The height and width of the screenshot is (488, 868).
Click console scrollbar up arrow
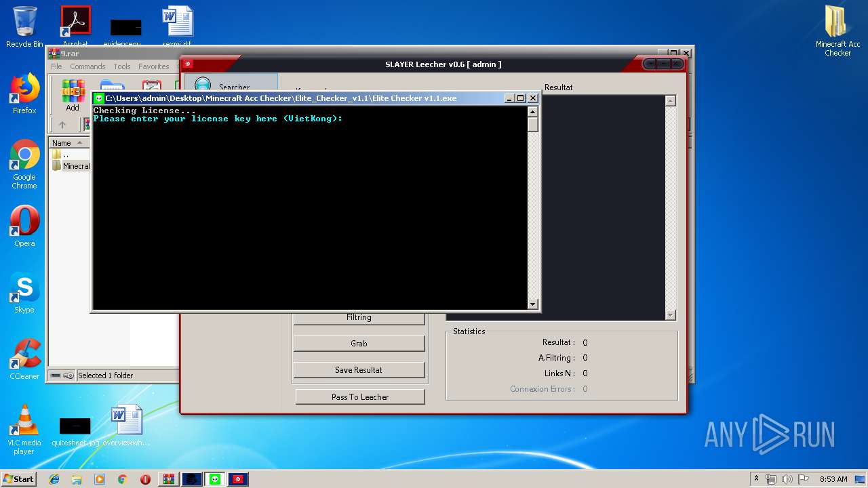point(533,112)
